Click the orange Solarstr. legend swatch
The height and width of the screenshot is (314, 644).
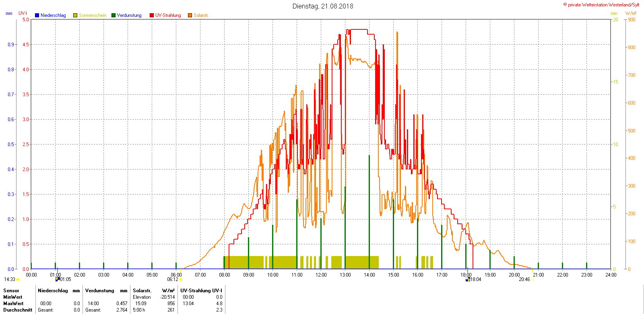(190, 15)
